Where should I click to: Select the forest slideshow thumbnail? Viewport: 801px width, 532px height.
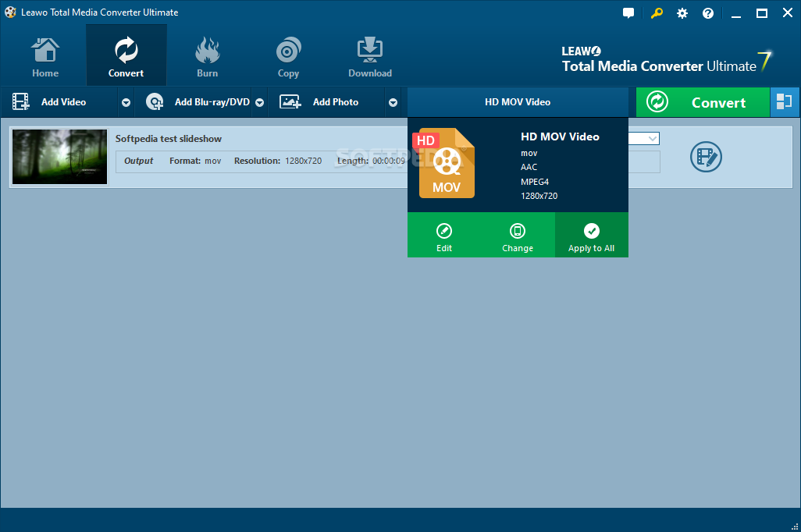click(x=60, y=157)
